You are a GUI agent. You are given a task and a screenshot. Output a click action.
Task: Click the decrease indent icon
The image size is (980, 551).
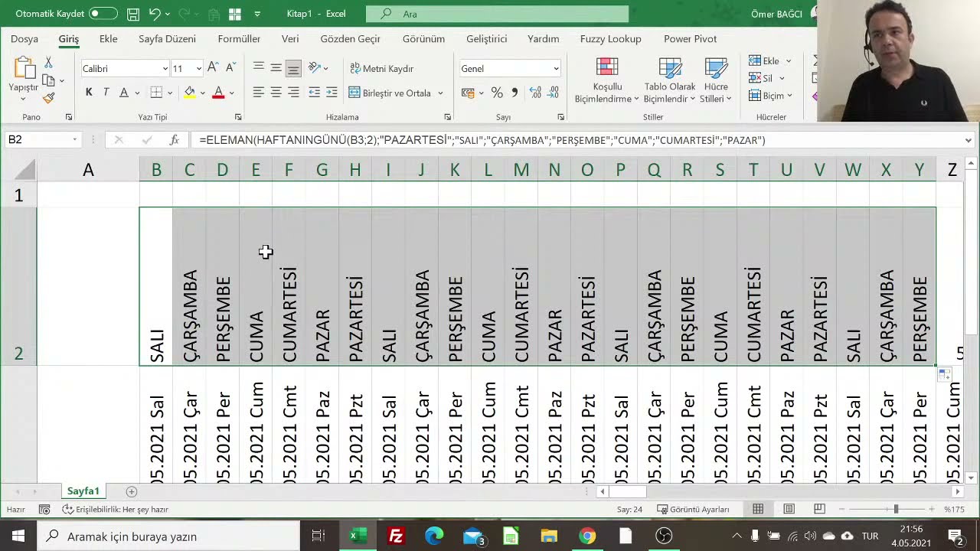pos(315,93)
